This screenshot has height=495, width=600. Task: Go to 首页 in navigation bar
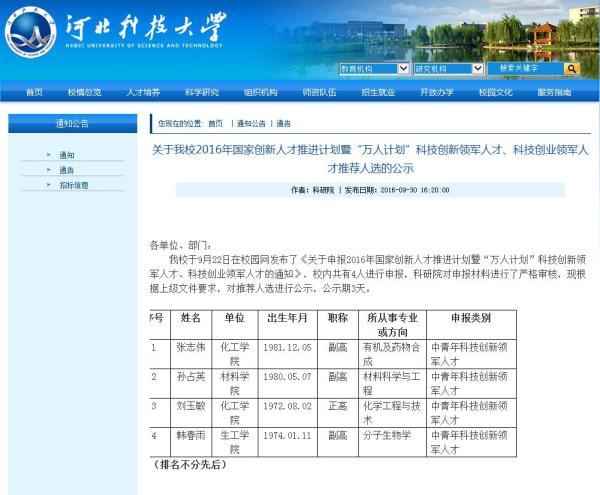coord(34,92)
